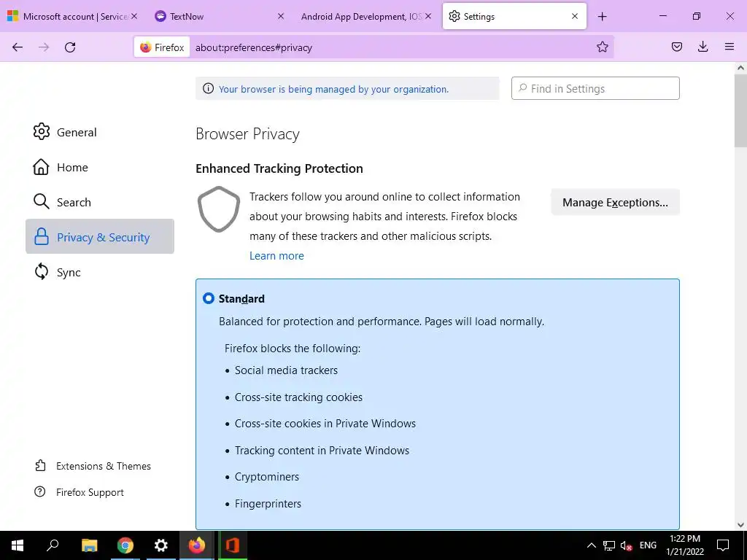Screen dimensions: 747x560
Task: Click the Manage Exceptions button
Action: click(x=615, y=203)
